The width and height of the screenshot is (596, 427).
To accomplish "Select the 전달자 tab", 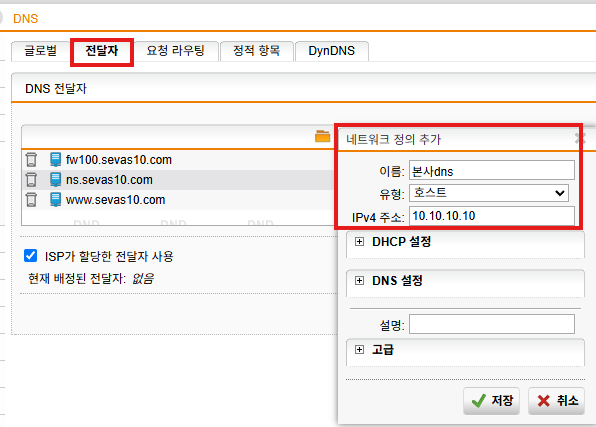I will tap(102, 51).
